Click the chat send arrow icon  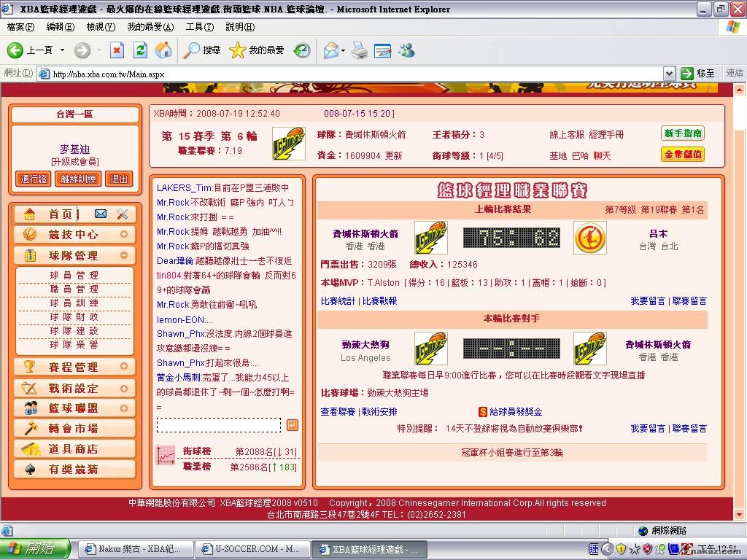tap(292, 425)
